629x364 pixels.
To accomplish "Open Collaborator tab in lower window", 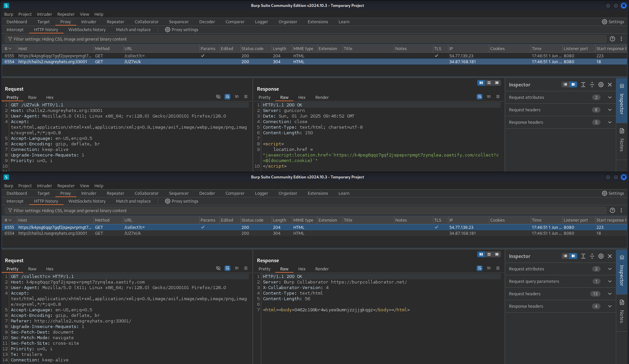I will coord(147,193).
